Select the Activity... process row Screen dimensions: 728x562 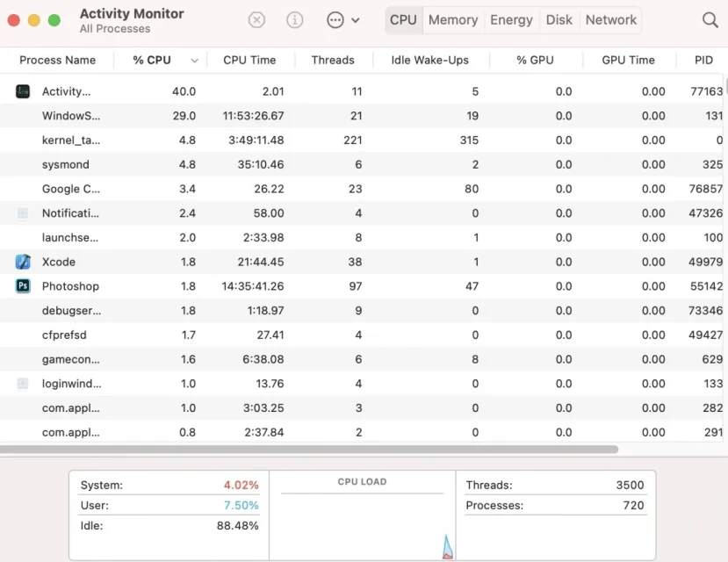(361, 91)
